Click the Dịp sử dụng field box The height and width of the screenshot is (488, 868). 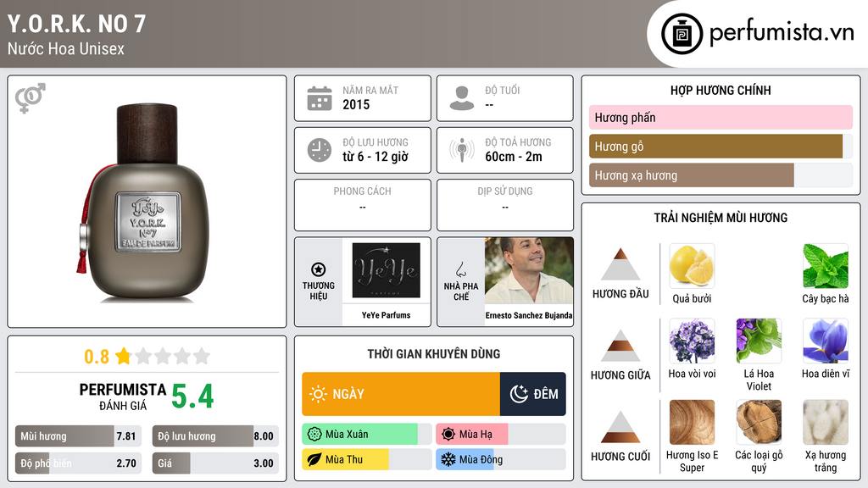(505, 205)
